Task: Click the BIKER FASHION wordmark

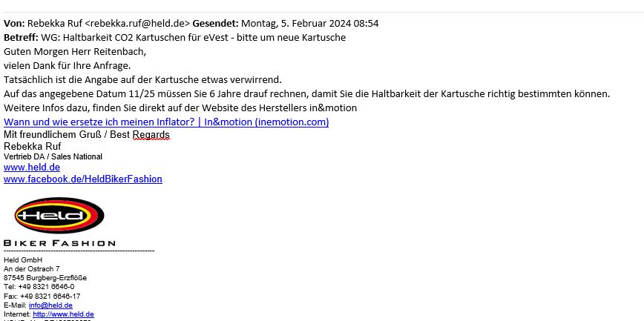Action: [x=59, y=243]
